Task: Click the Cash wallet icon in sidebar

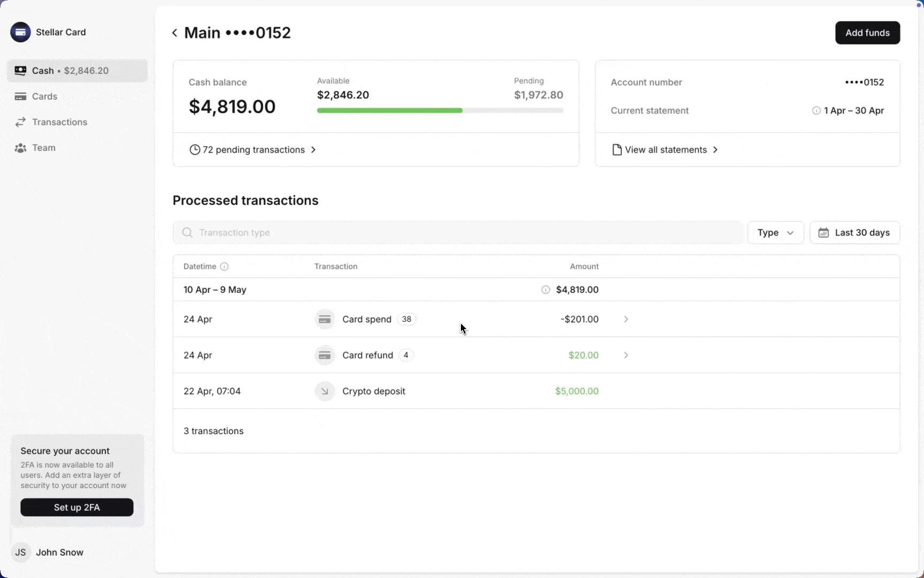Action: coord(20,71)
